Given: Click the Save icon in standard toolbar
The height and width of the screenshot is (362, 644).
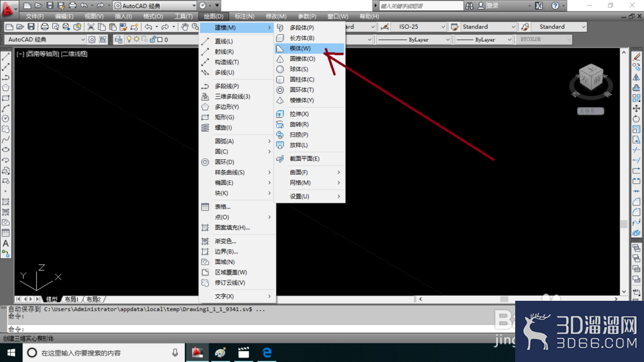Looking at the screenshot, I should tap(31, 27).
